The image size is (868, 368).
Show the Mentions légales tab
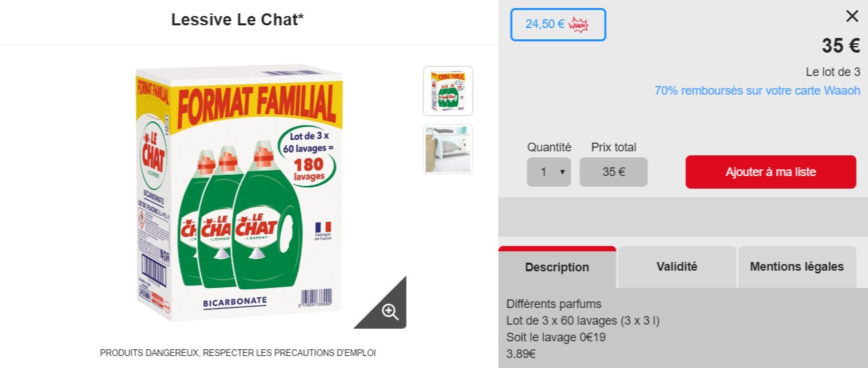(x=797, y=267)
